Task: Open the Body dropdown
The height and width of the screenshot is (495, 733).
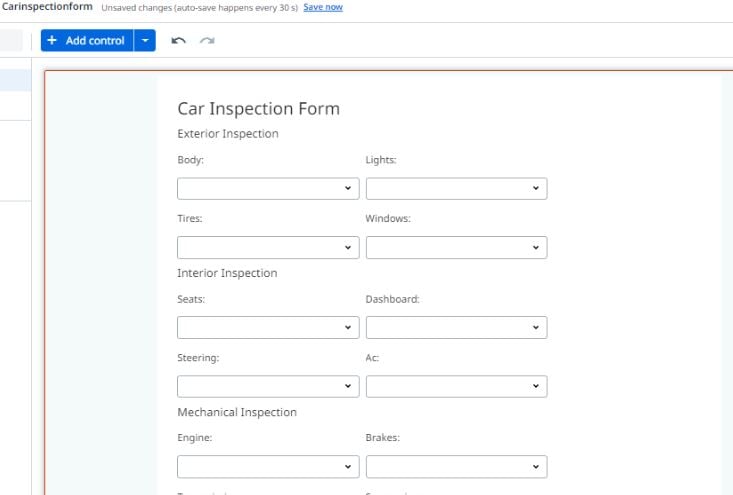Action: (268, 188)
